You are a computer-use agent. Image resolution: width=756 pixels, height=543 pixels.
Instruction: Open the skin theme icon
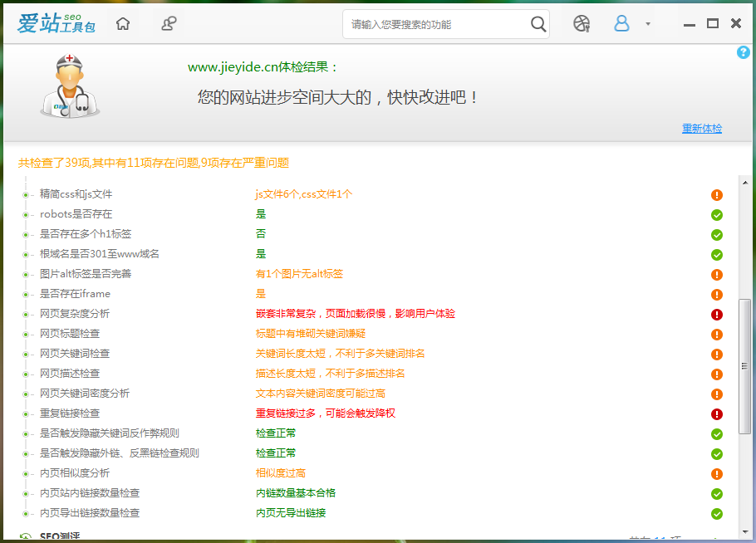(x=582, y=24)
